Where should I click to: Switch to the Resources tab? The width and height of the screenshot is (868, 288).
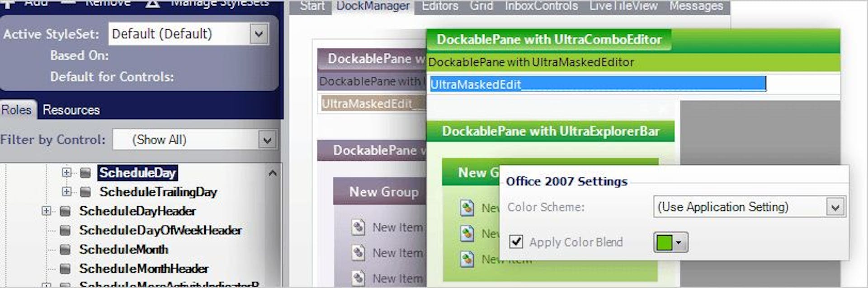(71, 110)
